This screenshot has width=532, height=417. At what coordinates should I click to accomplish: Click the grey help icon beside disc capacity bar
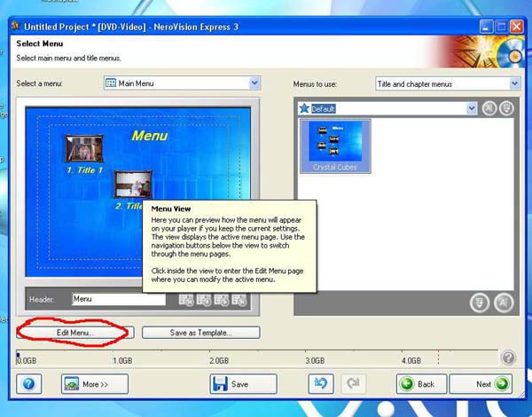(508, 358)
